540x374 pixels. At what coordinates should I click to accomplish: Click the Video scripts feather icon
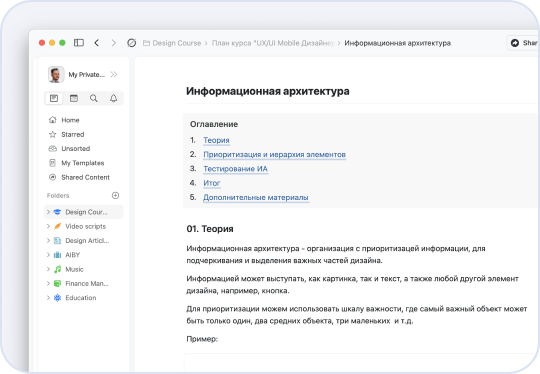pyautogui.click(x=58, y=226)
